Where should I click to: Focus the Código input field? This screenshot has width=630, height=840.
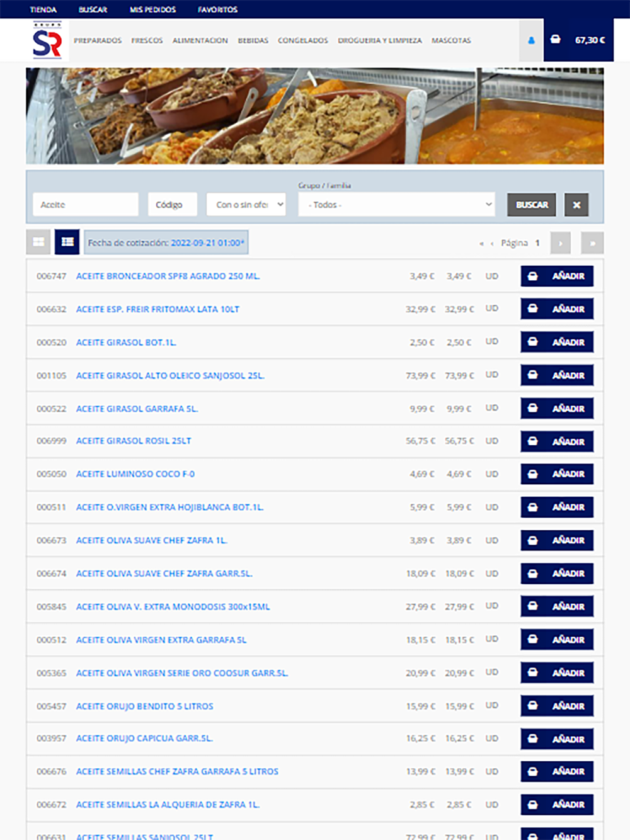(173, 205)
